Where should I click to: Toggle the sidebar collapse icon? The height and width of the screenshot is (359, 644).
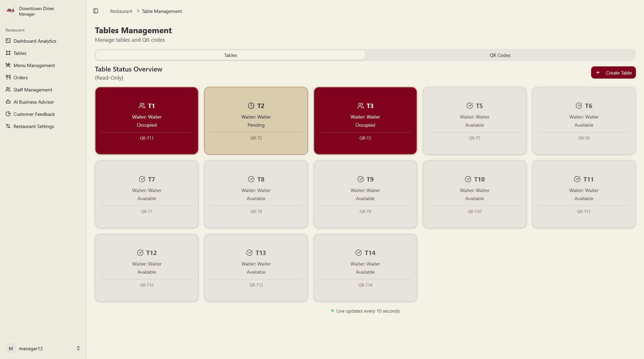96,11
